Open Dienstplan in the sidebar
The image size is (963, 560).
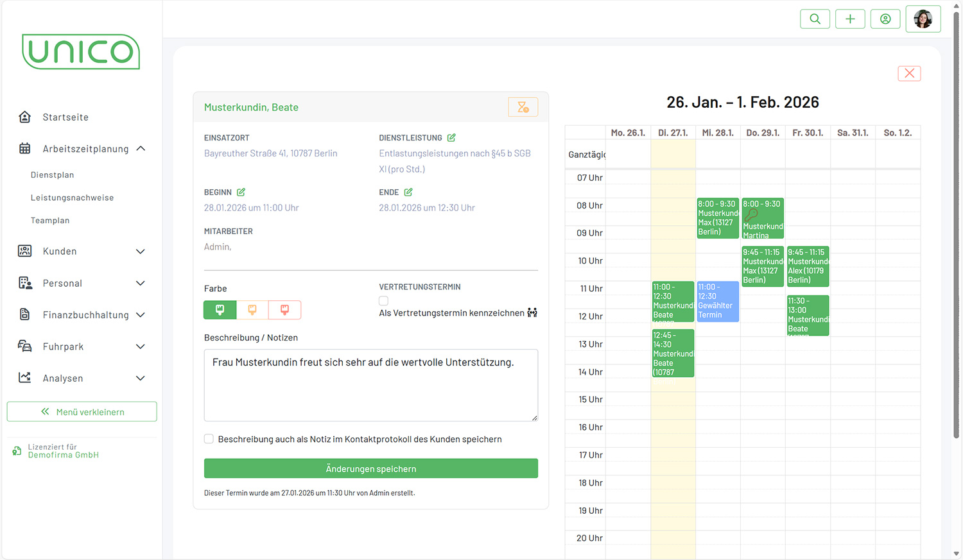(x=52, y=175)
